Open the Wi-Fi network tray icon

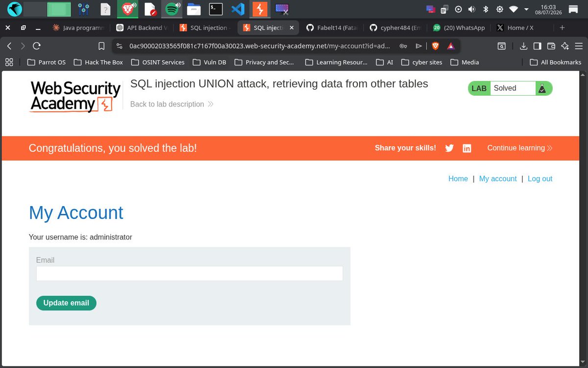pyautogui.click(x=514, y=9)
